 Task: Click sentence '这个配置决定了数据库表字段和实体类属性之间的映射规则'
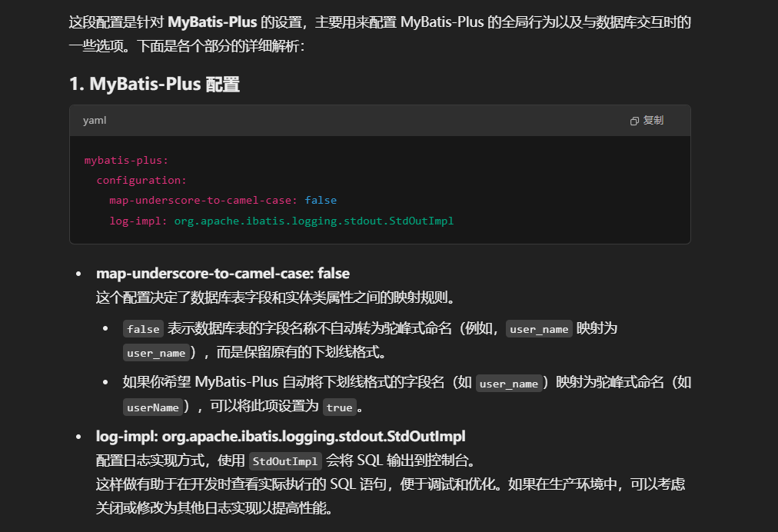[272, 298]
